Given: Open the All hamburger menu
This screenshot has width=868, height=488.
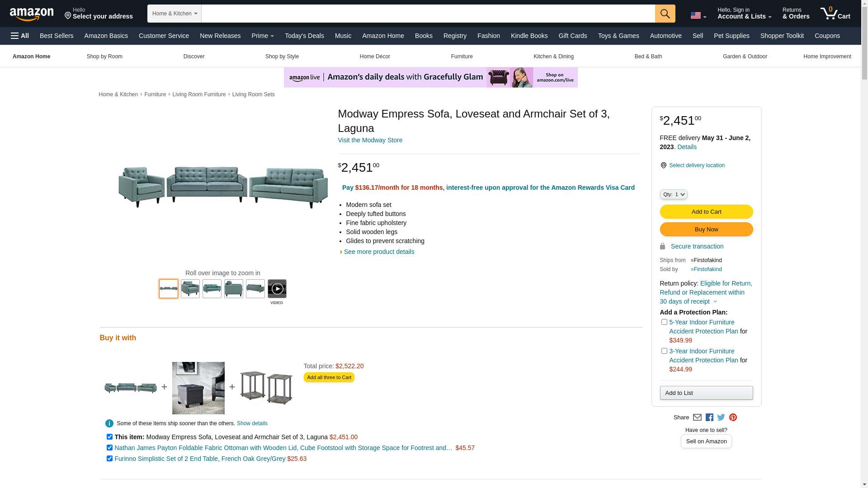Looking at the screenshot, I should coord(20,36).
